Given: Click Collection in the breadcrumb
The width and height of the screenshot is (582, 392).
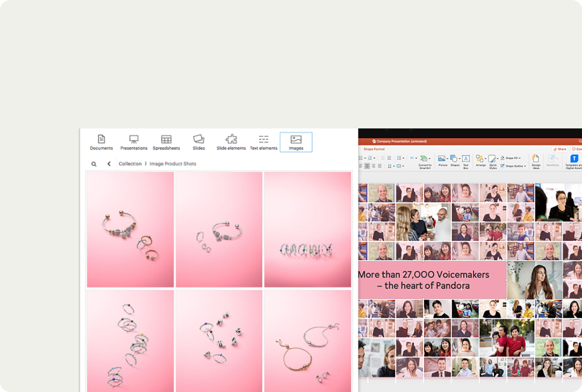Looking at the screenshot, I should [x=130, y=164].
